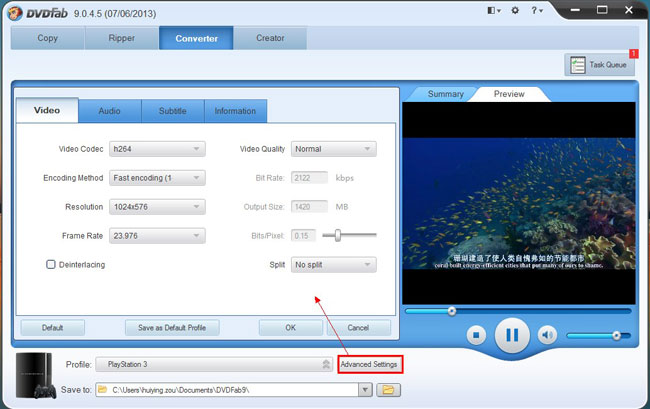Browse output folder with folder button
The height and width of the screenshot is (409, 650).
(x=388, y=390)
